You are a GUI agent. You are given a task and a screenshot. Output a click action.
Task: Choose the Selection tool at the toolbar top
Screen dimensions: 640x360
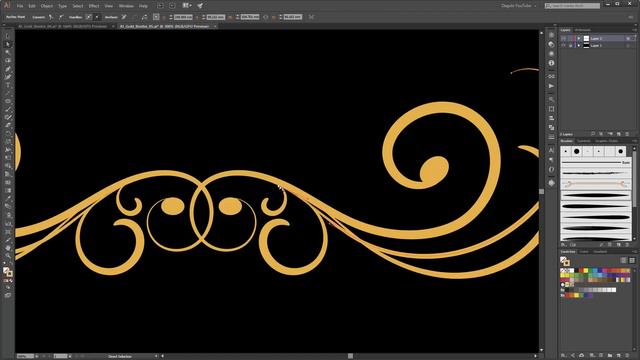[x=8, y=36]
